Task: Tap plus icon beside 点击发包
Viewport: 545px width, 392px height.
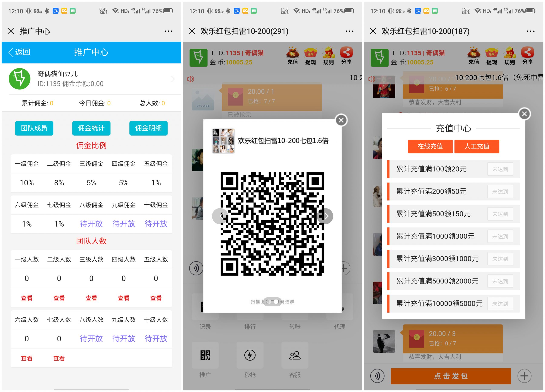Action: pos(524,376)
